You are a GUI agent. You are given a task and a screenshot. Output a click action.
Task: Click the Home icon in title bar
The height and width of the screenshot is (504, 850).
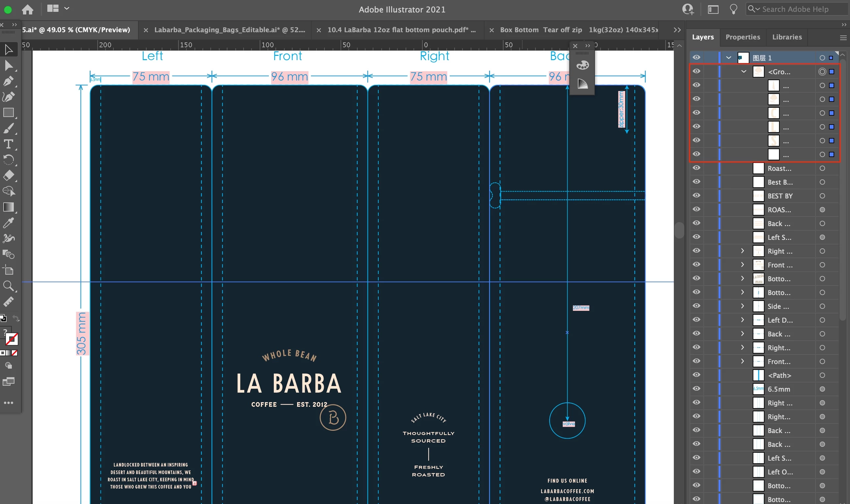[28, 10]
